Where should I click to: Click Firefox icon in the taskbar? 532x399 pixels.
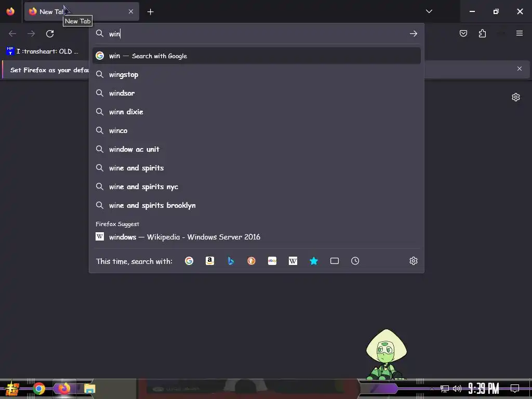click(x=64, y=388)
